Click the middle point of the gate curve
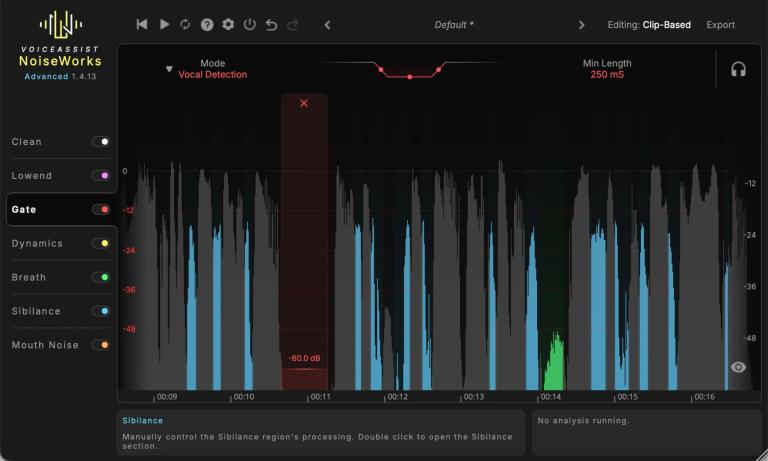 coord(410,77)
